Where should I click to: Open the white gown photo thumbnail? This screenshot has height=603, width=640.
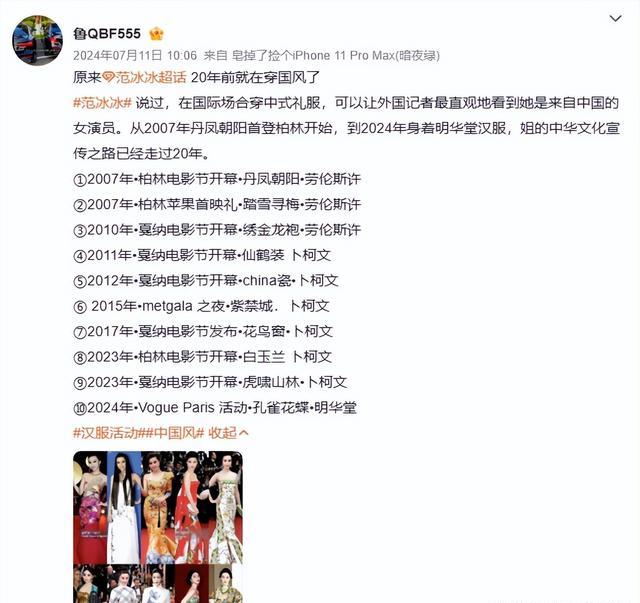124,507
